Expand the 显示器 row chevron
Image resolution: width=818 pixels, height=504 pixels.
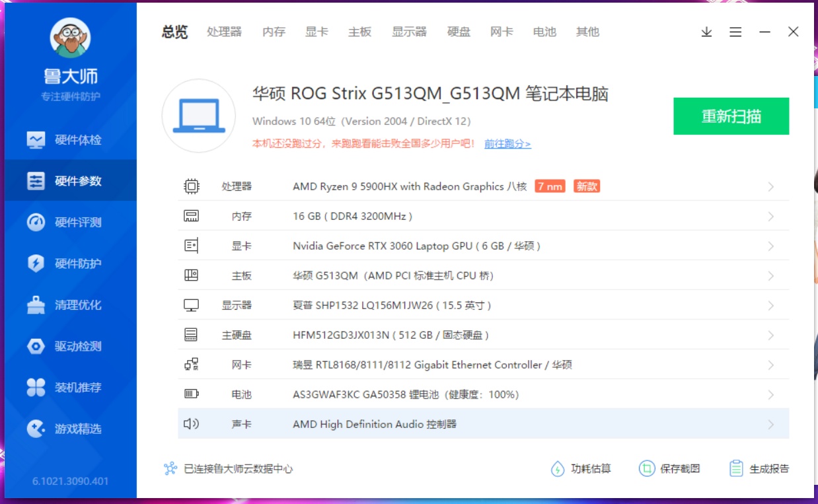[x=770, y=306]
